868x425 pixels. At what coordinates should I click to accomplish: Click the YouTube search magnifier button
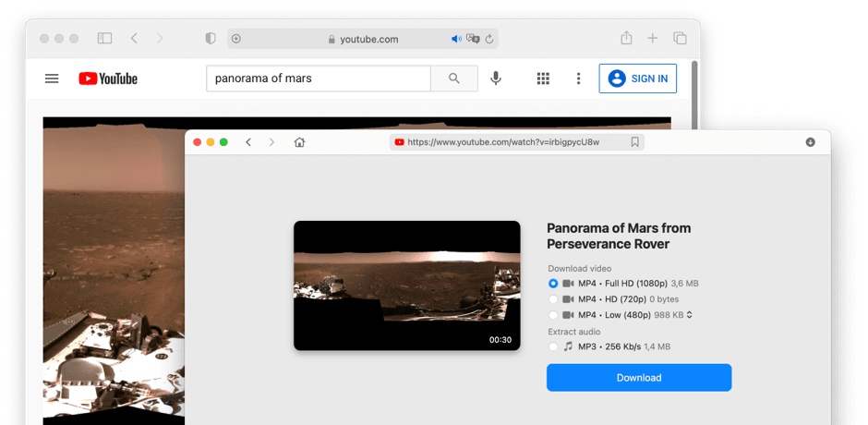coord(454,79)
